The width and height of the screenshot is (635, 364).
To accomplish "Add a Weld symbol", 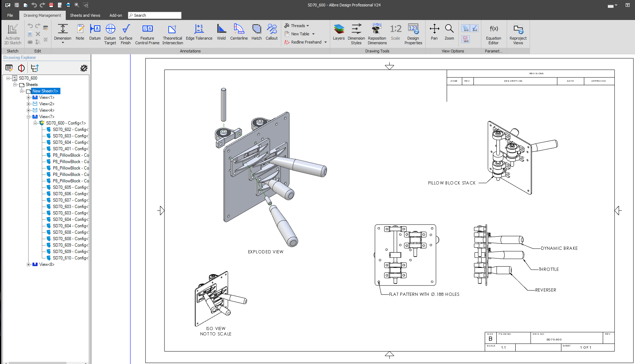I will (x=222, y=32).
